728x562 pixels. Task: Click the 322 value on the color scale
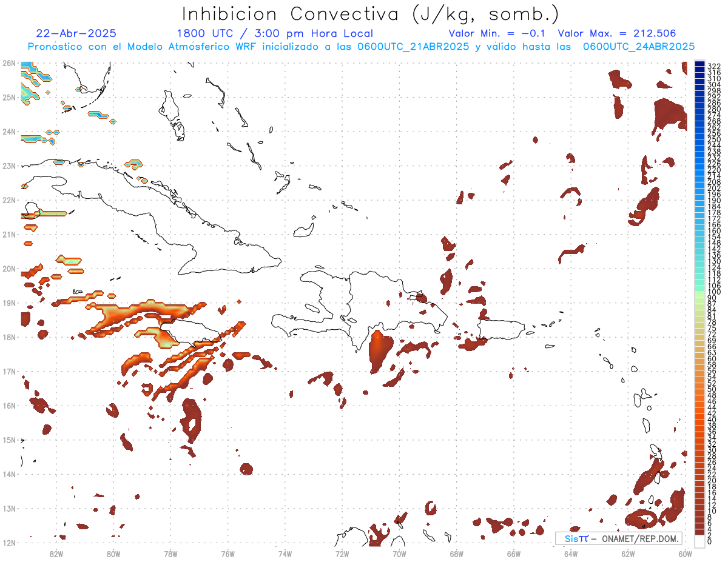click(x=714, y=66)
